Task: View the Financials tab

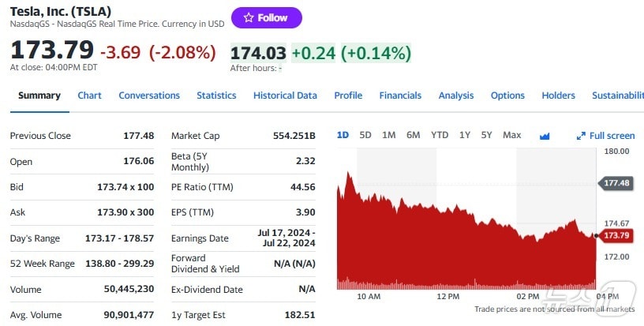Action: [400, 96]
